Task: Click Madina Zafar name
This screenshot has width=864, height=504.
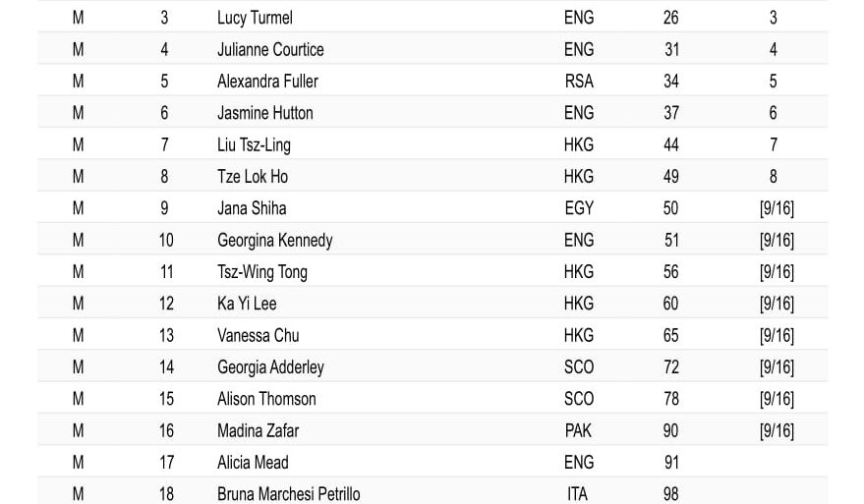Action: (x=258, y=430)
